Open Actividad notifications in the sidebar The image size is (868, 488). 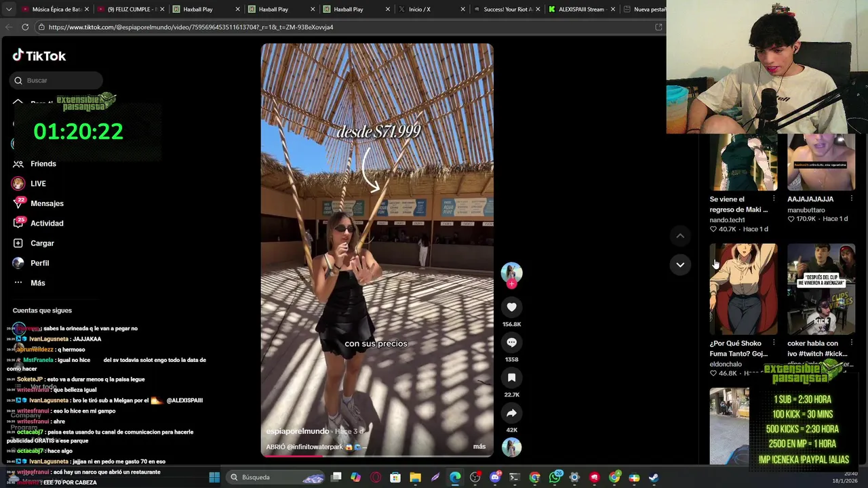click(38, 223)
